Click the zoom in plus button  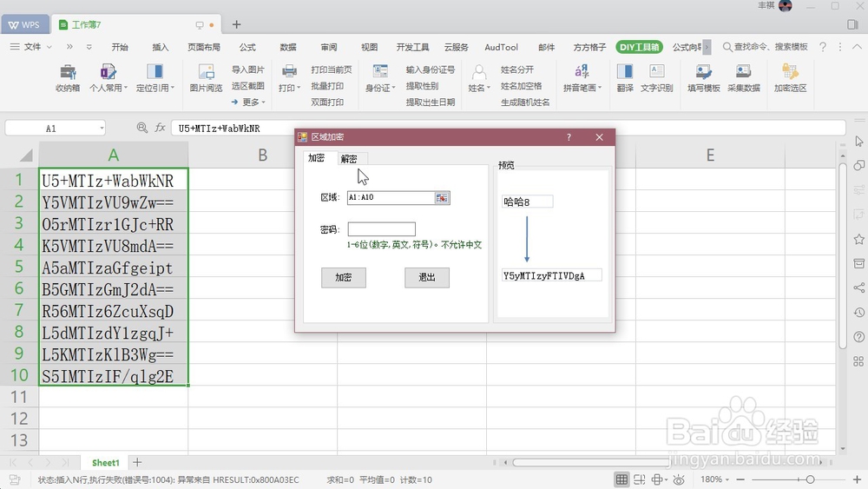pos(857,479)
